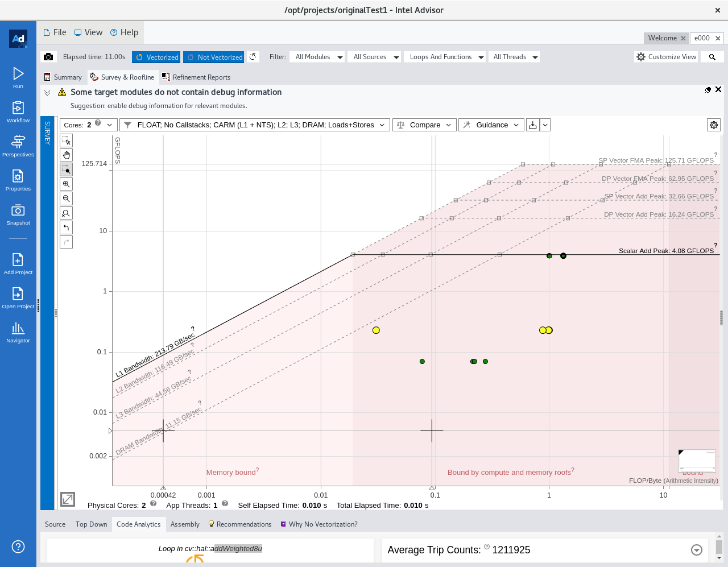This screenshot has height=567, width=728.
Task: Open chart settings gear icon
Action: pos(714,125)
